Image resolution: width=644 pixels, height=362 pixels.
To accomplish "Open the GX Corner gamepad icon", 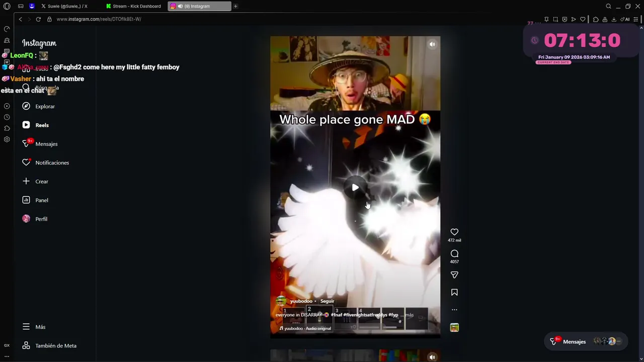I will point(21,6).
